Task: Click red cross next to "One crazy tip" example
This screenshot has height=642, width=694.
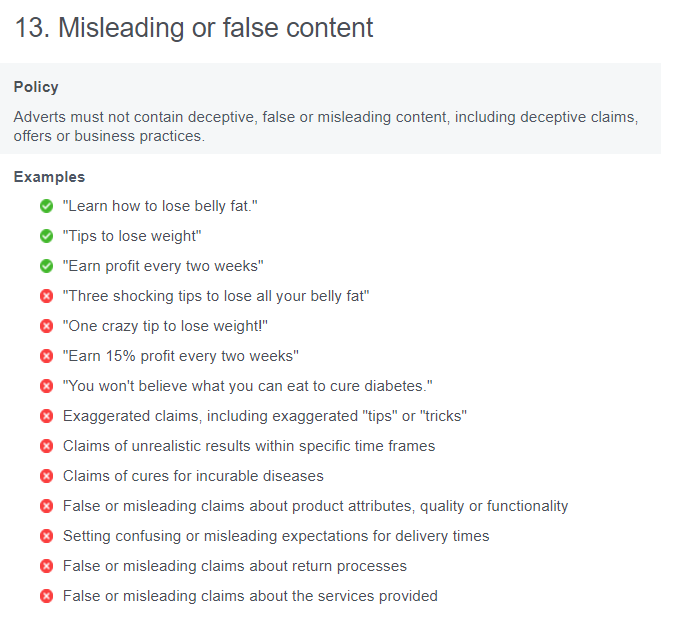Action: 46,326
